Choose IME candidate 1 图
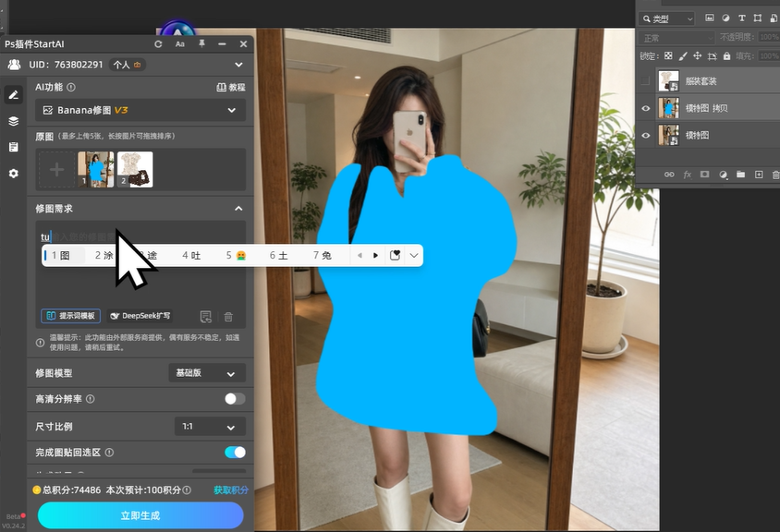This screenshot has height=532, width=780. (x=61, y=256)
